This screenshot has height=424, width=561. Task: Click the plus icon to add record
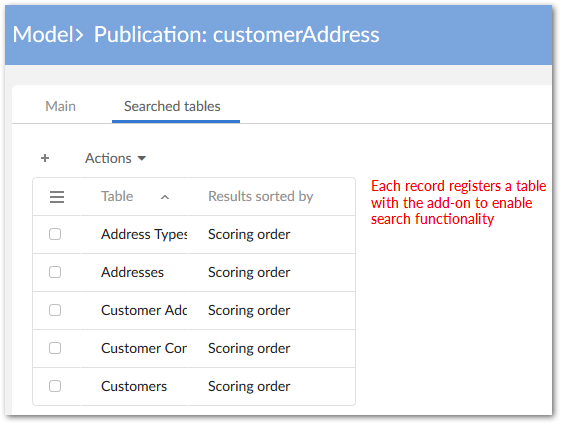[45, 158]
